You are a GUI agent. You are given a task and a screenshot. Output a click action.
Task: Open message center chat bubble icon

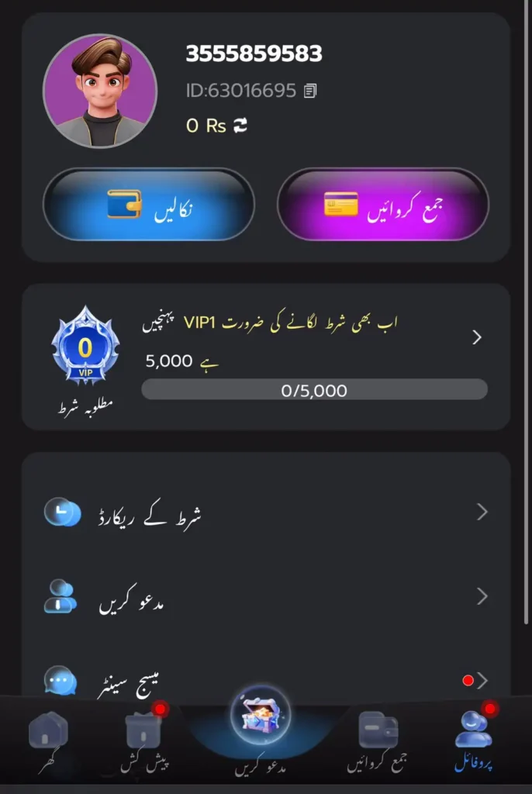coord(60,680)
